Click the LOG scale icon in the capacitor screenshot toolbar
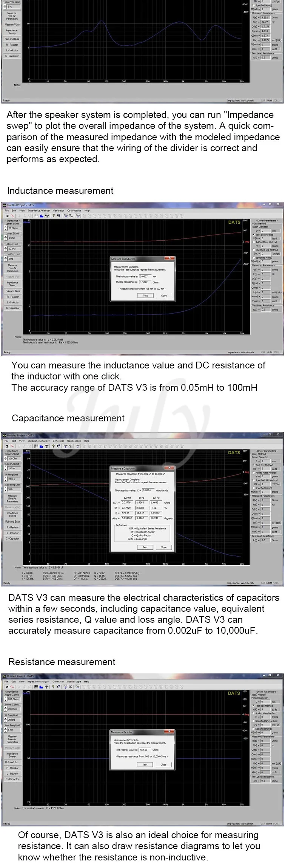 [x=47, y=446]
